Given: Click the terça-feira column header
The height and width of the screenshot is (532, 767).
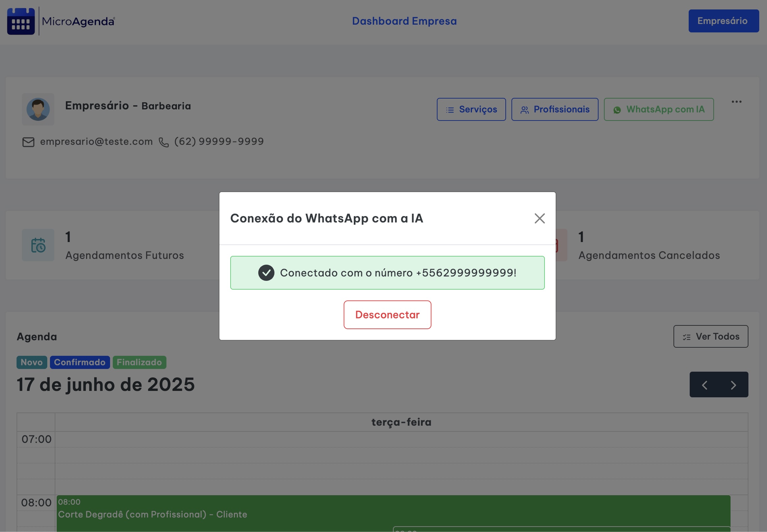Looking at the screenshot, I should pyautogui.click(x=401, y=422).
